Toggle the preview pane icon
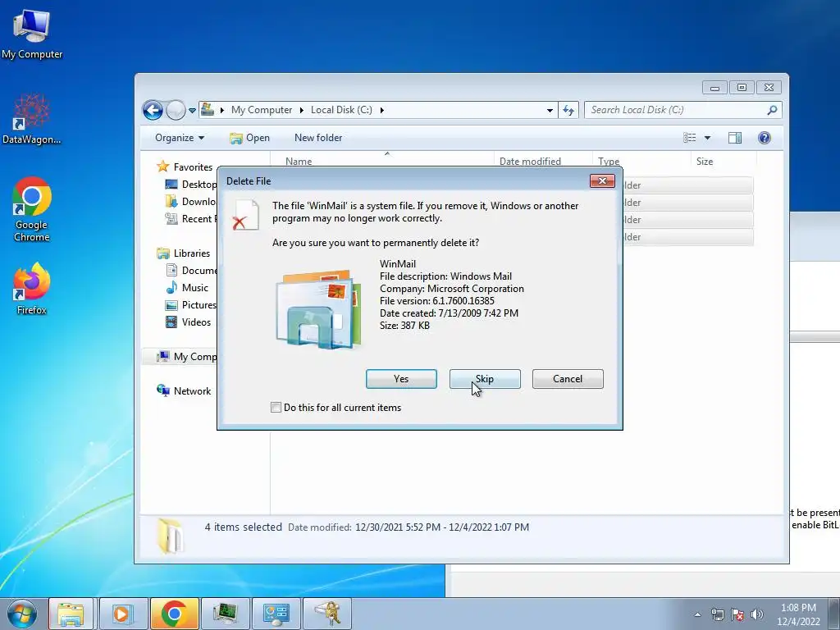Viewport: 840px width, 630px height. (735, 138)
